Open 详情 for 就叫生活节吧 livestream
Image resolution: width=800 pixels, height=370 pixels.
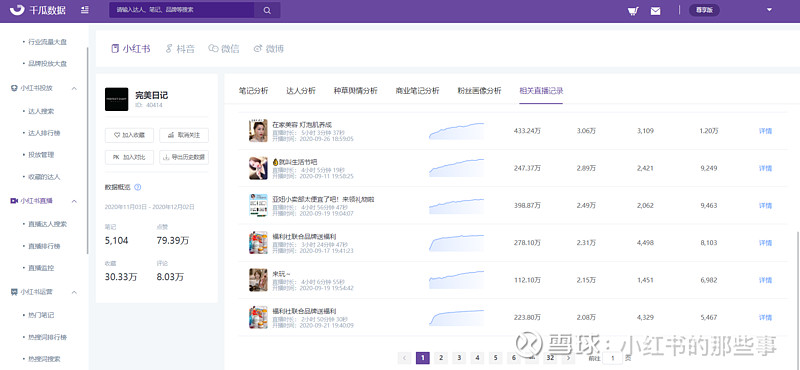click(x=765, y=168)
